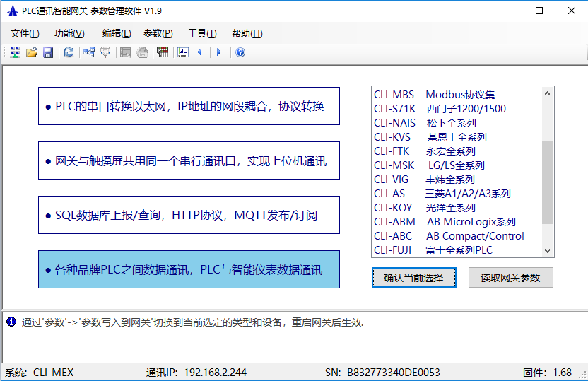This screenshot has height=381, width=588.
Task: Open the data table grid icon
Action: click(x=163, y=52)
